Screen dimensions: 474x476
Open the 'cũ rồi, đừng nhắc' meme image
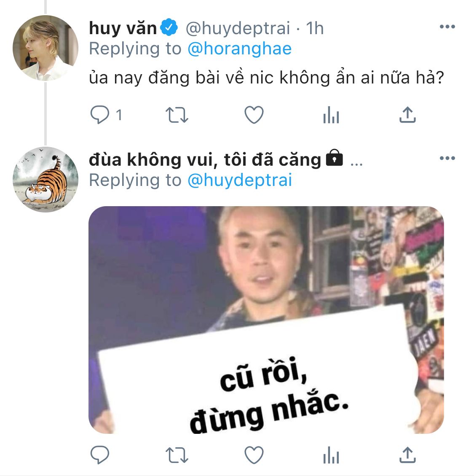(x=266, y=320)
